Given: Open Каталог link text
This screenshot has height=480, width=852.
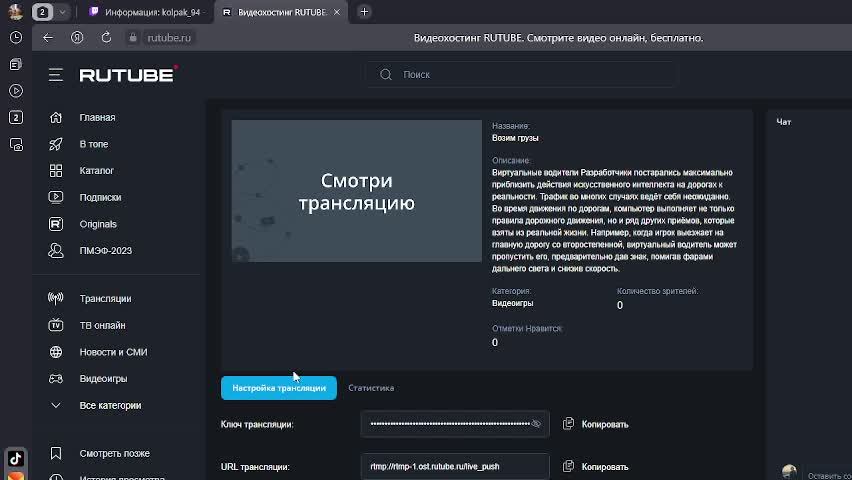Looking at the screenshot, I should click(x=97, y=171).
